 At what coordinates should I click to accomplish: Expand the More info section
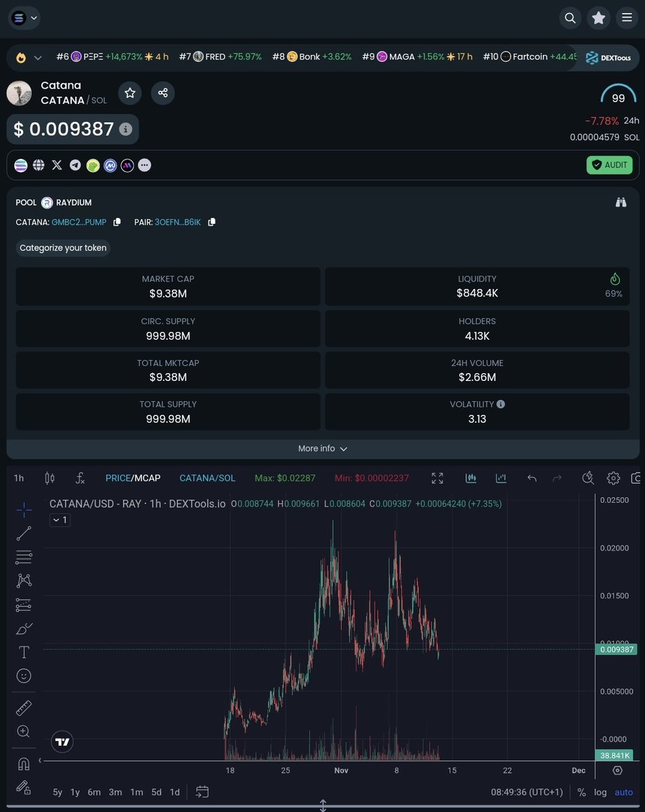click(322, 448)
